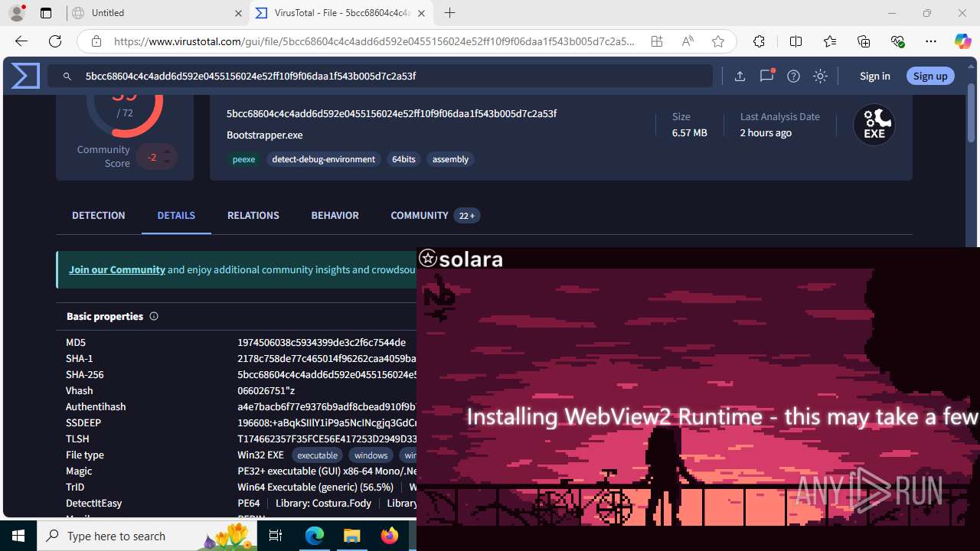Vote down the community score

167,162
